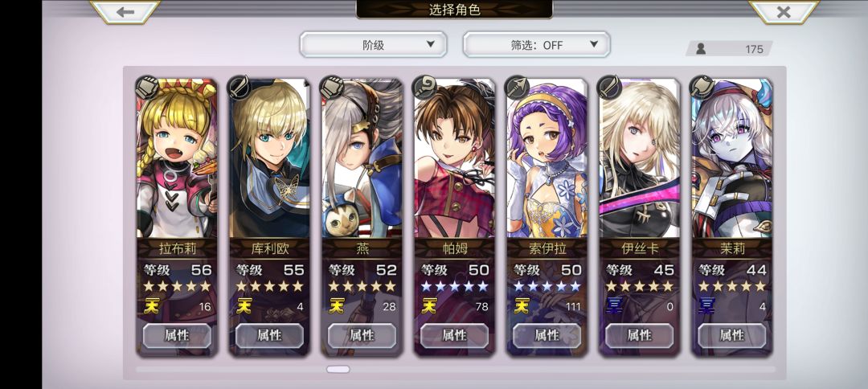Click the 天 rank icon on 燕
868x389 pixels.
point(336,305)
